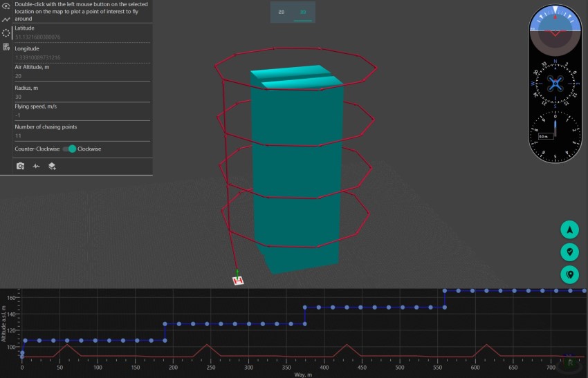Click the compass drone heading instrument
The image size is (588, 378).
[555, 83]
